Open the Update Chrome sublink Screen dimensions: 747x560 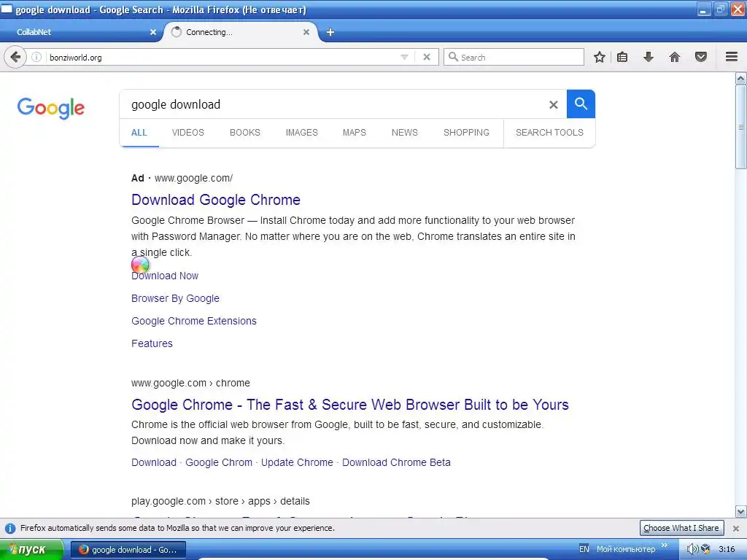coord(297,462)
